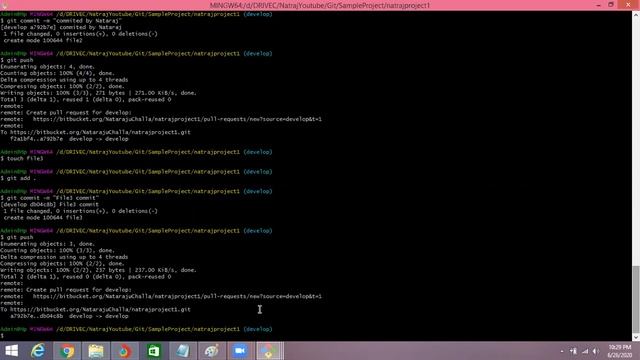Open Google Chrome from the taskbar
The width and height of the screenshot is (640, 360).
(67, 351)
